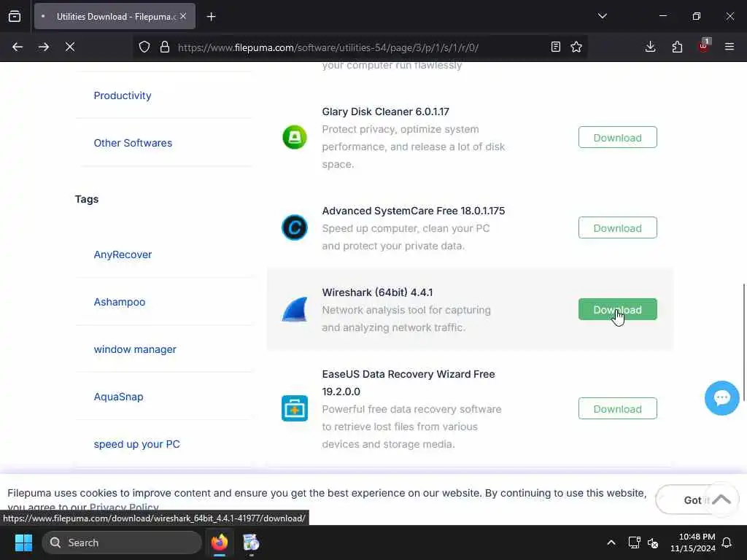Screen dimensions: 747x560
Task: Open the list all tabs dropdown
Action: pos(602,16)
